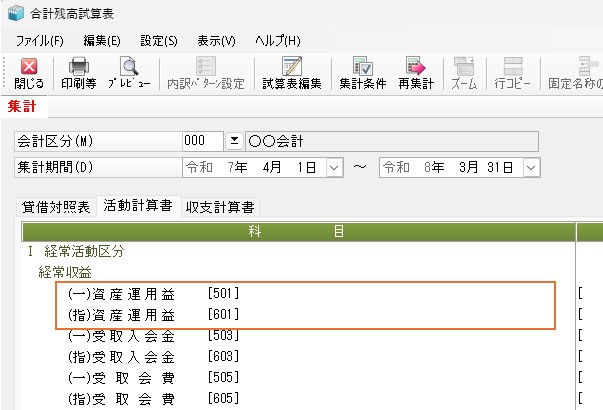Click the 行コピー toolbar icon

tap(512, 74)
